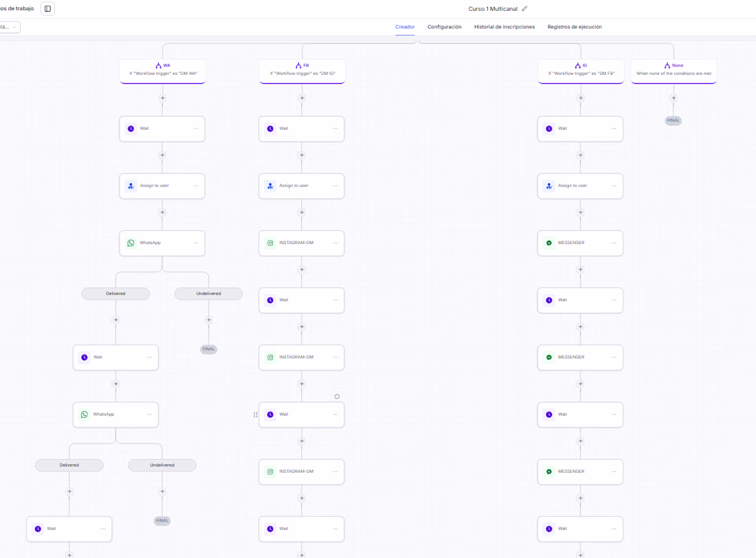Screen dimensions: 756x558
Task: Click the clock icon of the first Wait in IG branch
Action: point(548,129)
